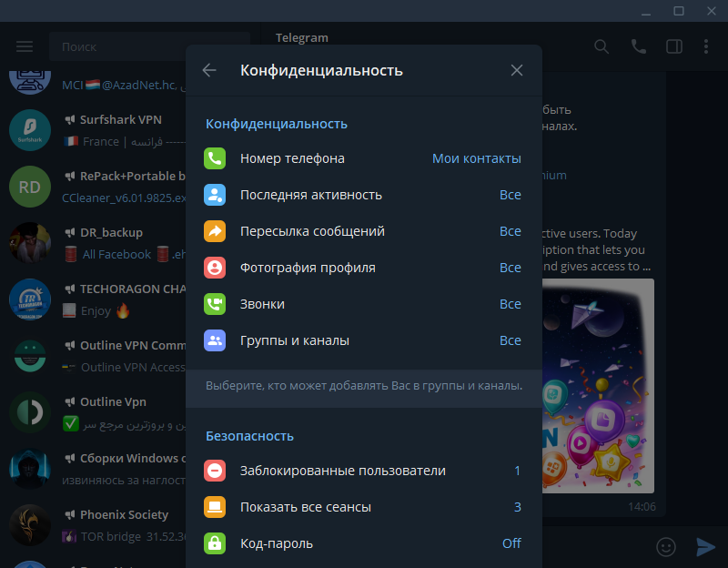
Task: Click the orange laptop sessions icon
Action: 215,507
